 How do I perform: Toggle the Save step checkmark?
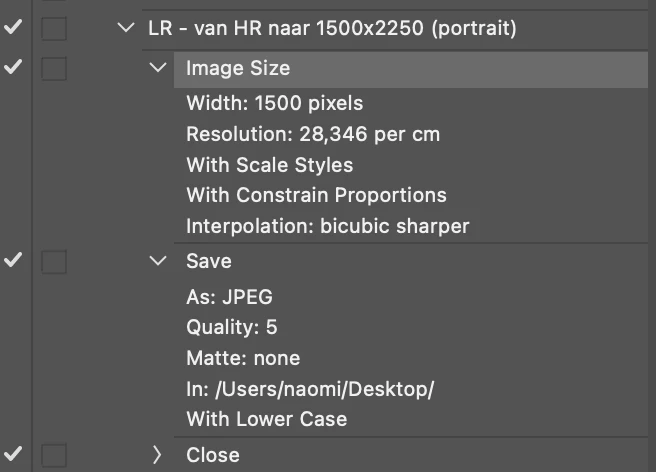pyautogui.click(x=13, y=260)
